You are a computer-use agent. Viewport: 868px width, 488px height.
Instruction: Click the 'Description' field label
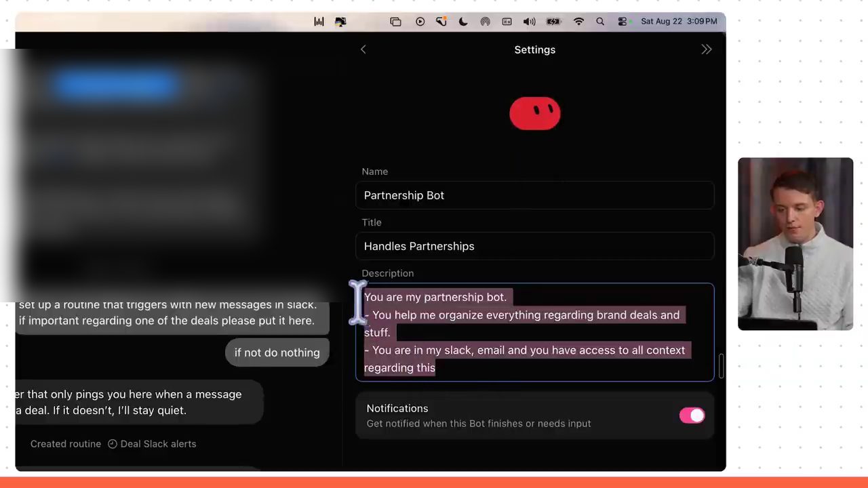pyautogui.click(x=388, y=273)
